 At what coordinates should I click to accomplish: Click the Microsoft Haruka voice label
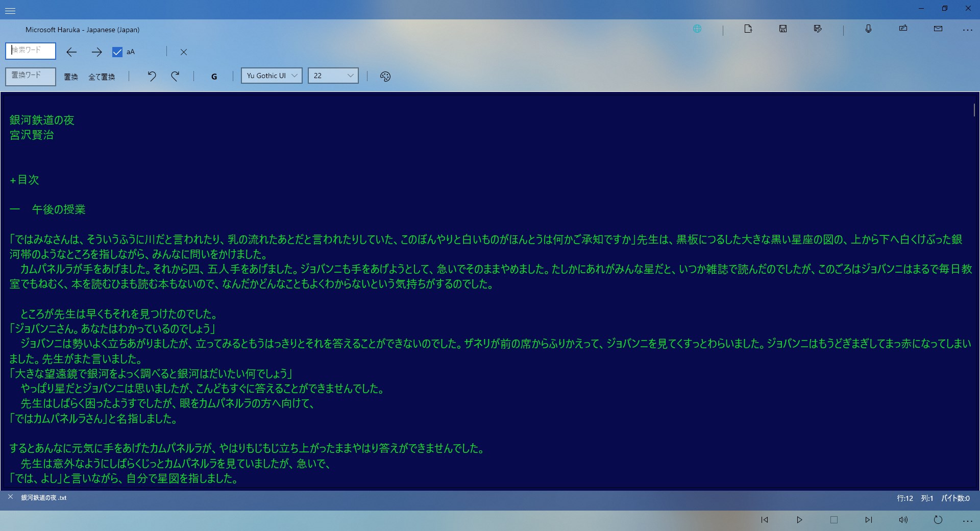[82, 30]
